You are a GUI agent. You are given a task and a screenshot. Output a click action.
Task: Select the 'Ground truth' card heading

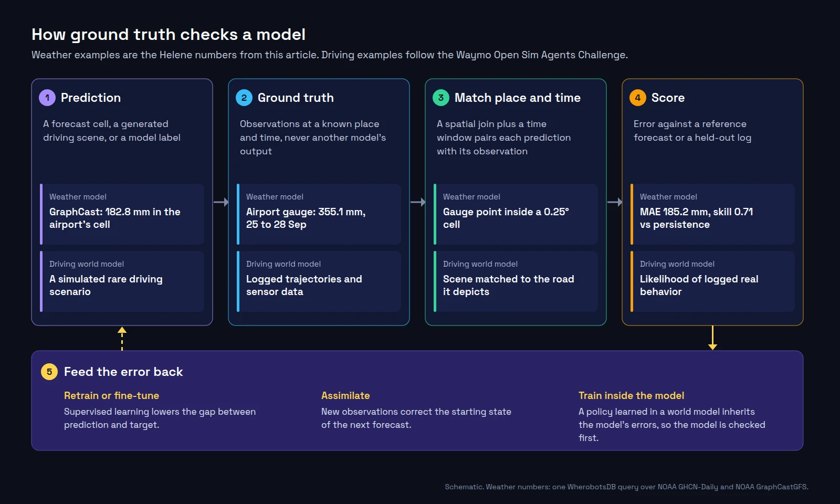(x=296, y=98)
